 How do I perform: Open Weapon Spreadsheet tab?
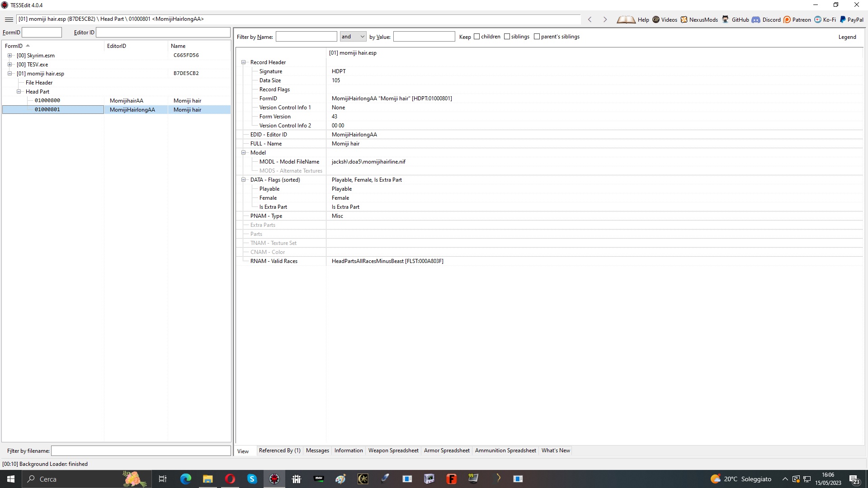pos(393,450)
